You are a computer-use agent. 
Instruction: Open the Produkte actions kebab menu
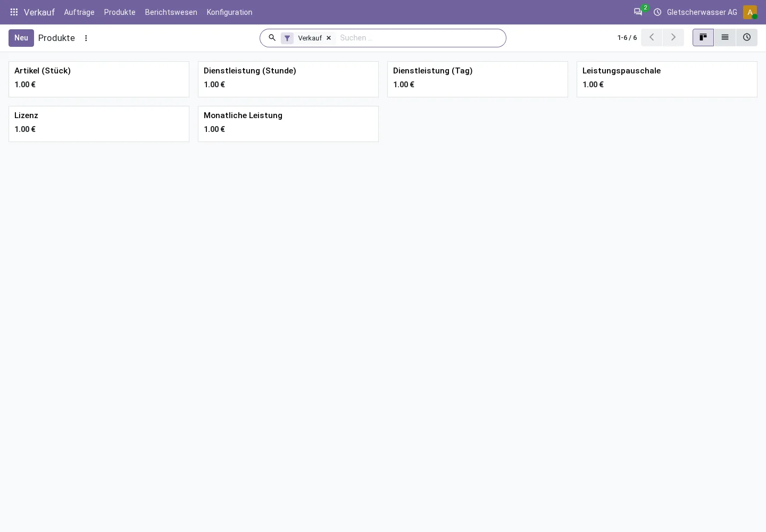pyautogui.click(x=86, y=38)
